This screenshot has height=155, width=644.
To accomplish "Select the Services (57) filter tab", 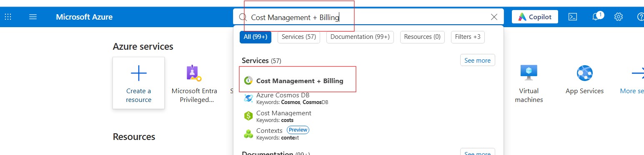I will pos(299,37).
